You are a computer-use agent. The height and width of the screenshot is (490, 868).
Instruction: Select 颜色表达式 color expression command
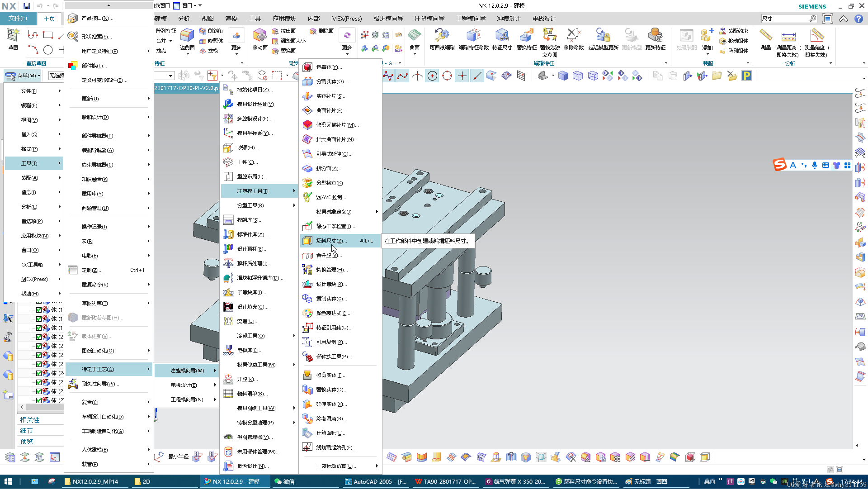[340, 313]
